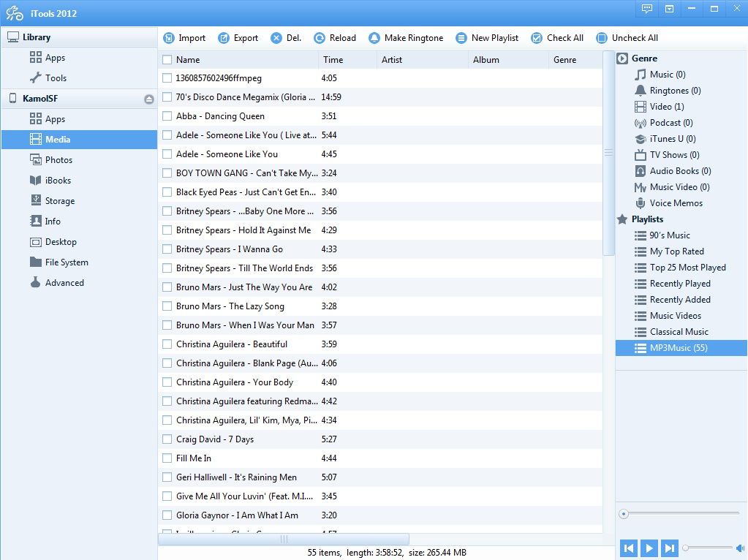The image size is (748, 560).
Task: Eject KamolSF device with arrow button
Action: click(x=149, y=99)
